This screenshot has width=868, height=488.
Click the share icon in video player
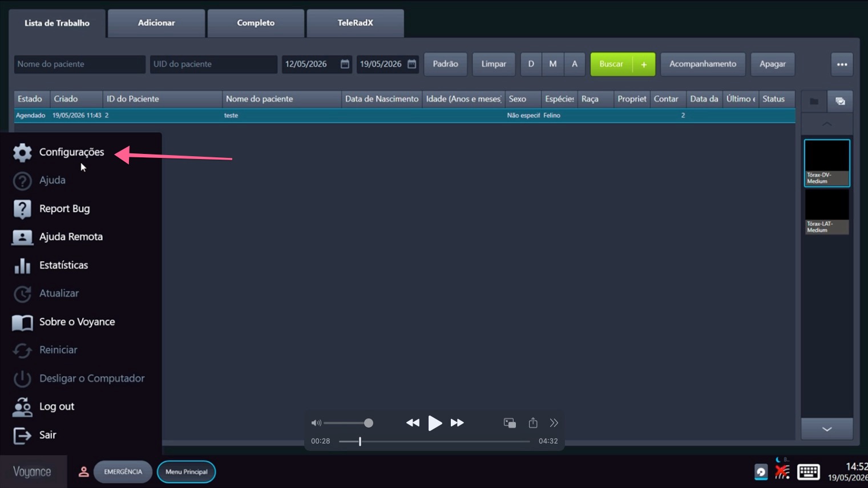click(x=533, y=422)
